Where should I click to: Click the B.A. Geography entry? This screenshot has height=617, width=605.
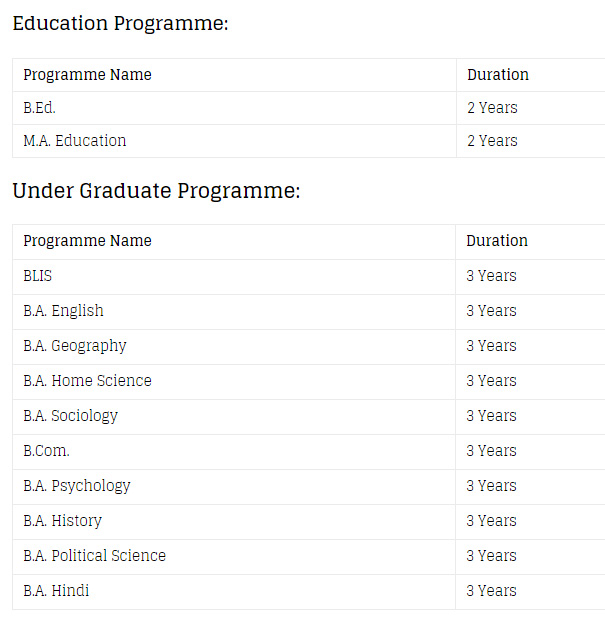point(75,346)
